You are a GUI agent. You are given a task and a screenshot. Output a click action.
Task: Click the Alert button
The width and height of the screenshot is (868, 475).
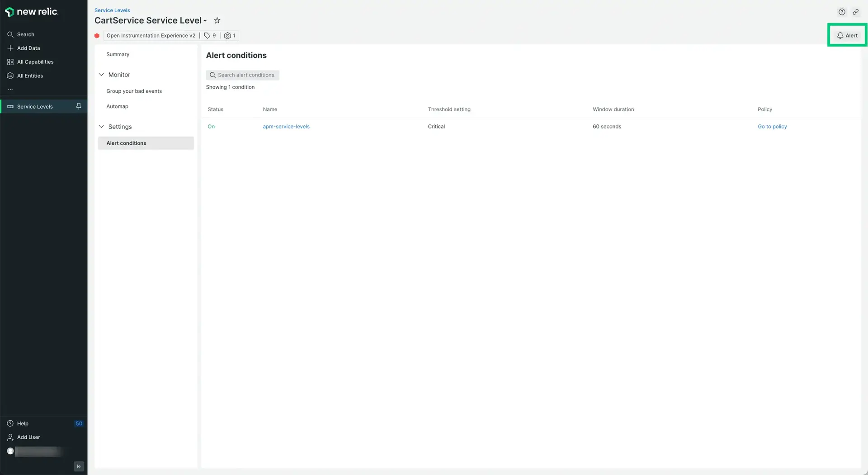point(847,35)
